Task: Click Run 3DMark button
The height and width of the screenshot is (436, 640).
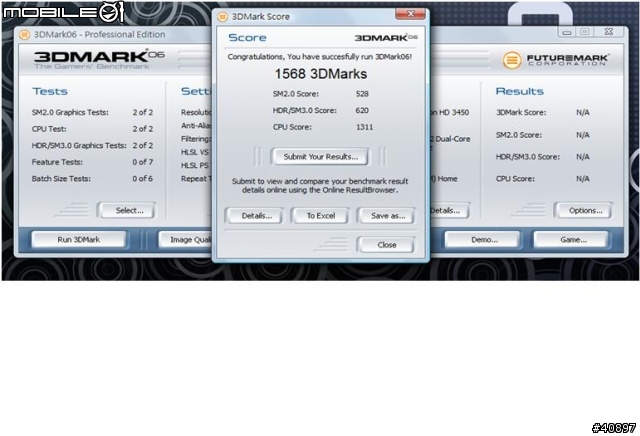Action: (x=79, y=240)
